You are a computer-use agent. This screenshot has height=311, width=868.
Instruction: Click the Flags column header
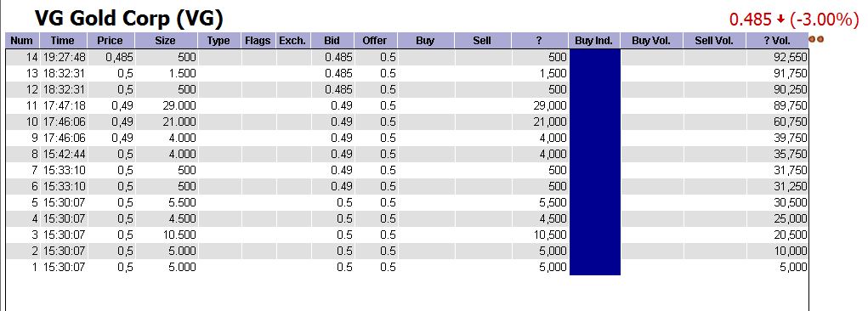coord(258,41)
